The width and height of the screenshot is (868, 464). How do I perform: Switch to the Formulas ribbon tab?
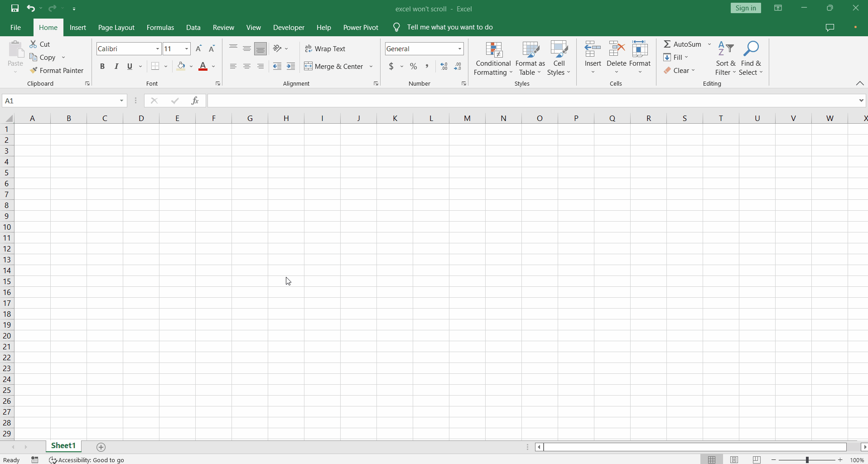tap(160, 27)
